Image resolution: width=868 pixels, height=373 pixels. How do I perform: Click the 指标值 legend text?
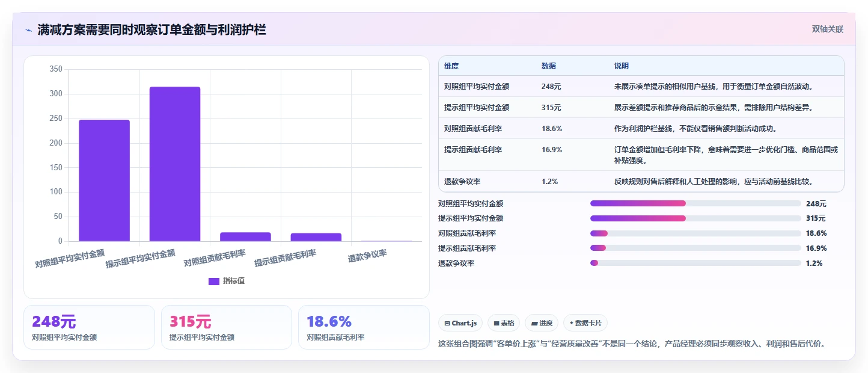click(234, 281)
